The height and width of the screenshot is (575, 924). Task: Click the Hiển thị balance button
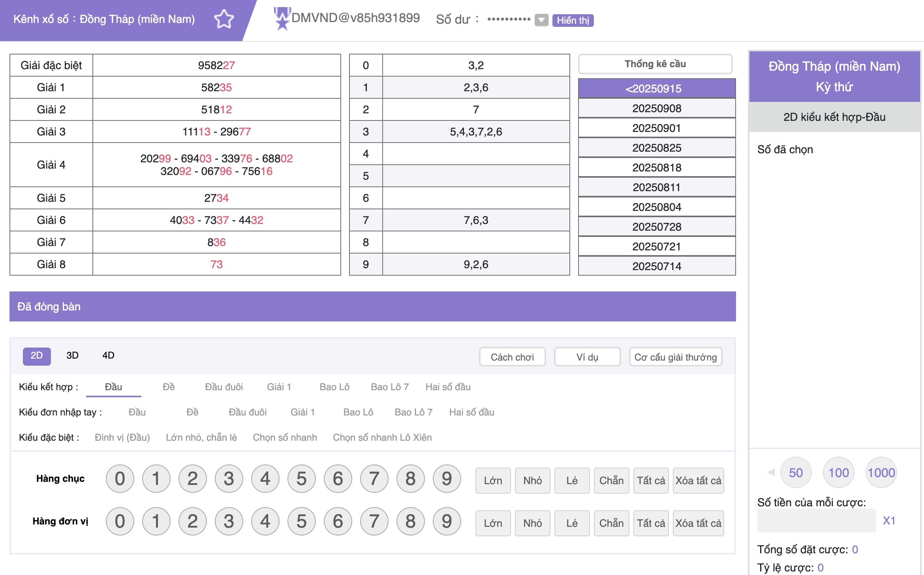(573, 20)
